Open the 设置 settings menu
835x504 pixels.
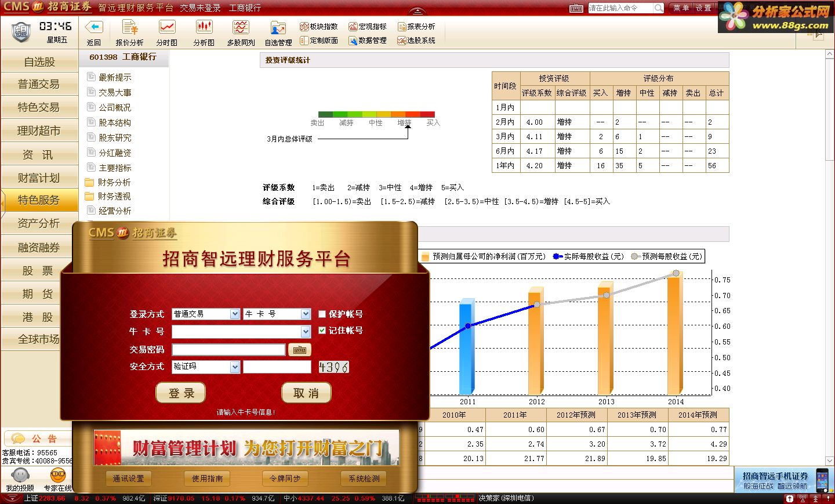[x=703, y=8]
